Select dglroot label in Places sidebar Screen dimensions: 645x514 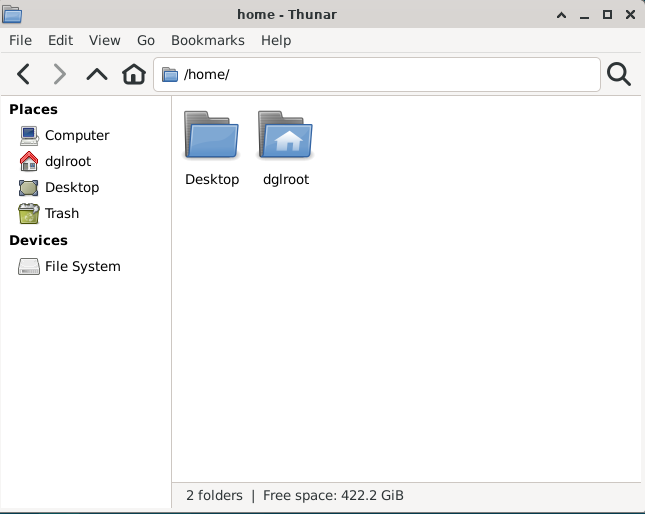68,162
